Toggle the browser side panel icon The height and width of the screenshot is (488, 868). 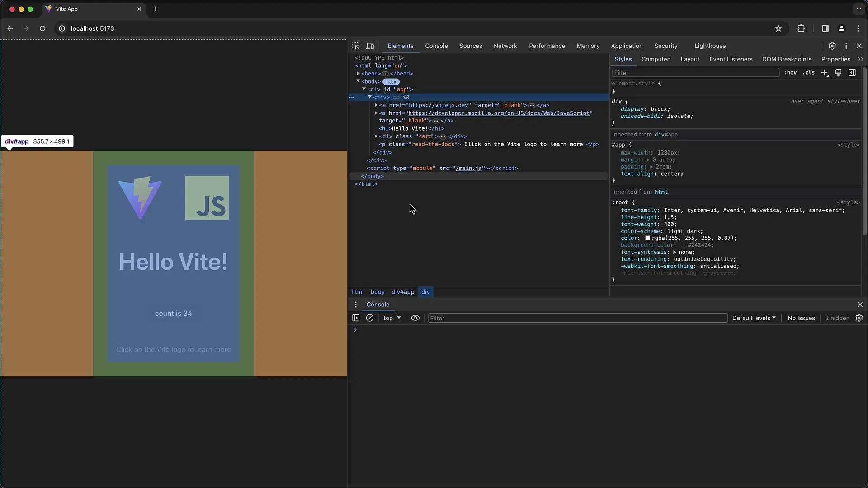point(825,28)
